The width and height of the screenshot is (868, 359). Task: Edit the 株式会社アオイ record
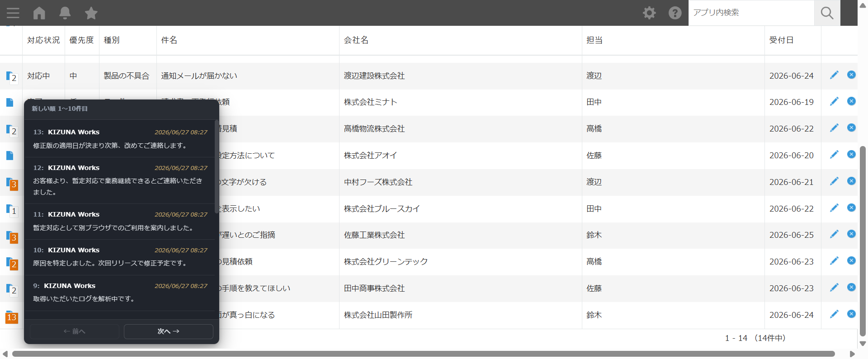point(834,155)
